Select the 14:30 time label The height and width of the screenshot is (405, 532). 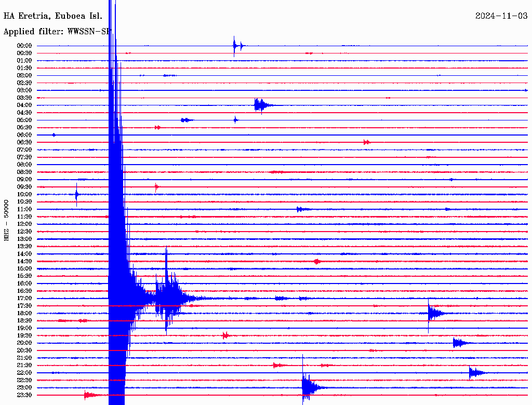click(x=24, y=262)
